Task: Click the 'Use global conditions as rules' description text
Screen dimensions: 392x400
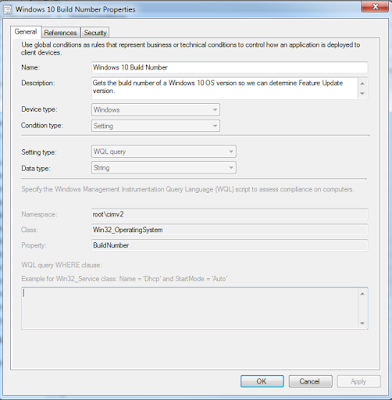Action: coord(191,49)
